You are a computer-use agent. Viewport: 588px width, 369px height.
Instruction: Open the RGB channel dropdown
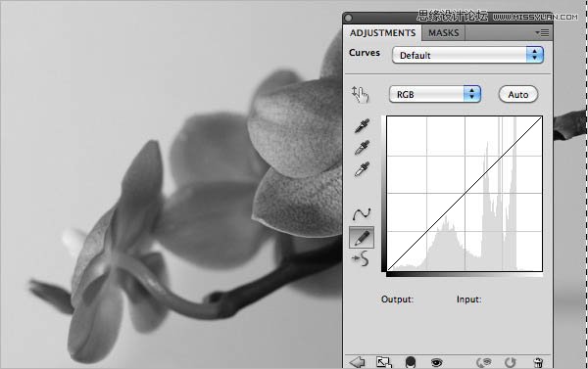point(435,94)
